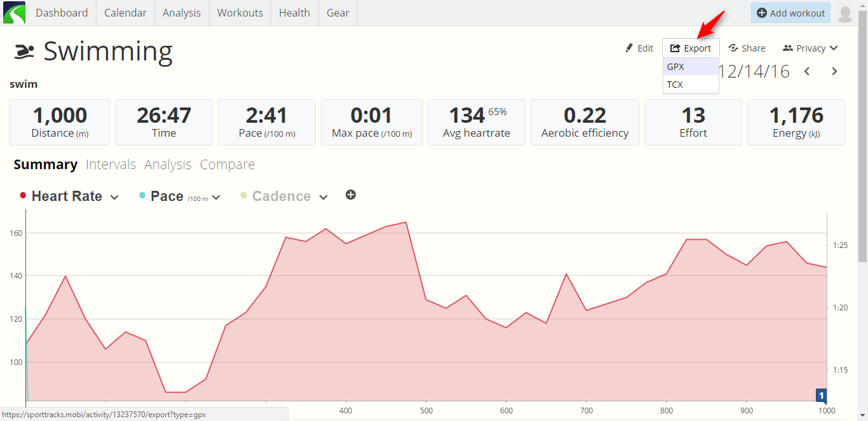Open the Workouts menu

click(240, 13)
